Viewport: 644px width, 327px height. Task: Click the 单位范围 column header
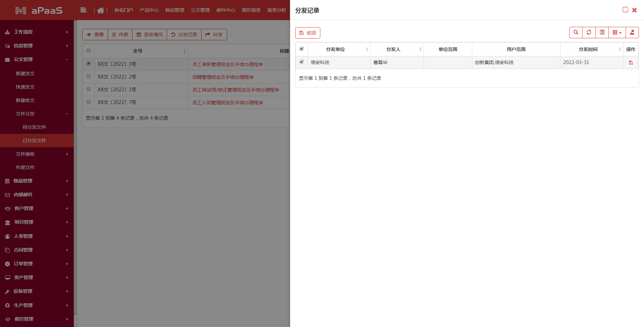tap(448, 49)
